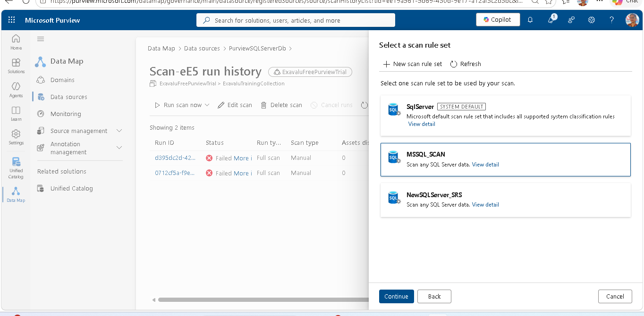Open Domains in the Data Map menu
The width and height of the screenshot is (644, 316).
[62, 80]
